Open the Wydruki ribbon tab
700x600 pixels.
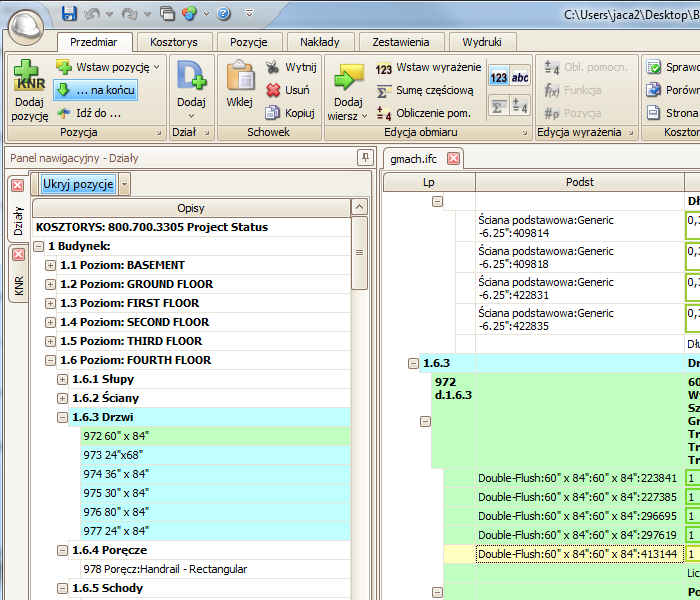tap(482, 42)
